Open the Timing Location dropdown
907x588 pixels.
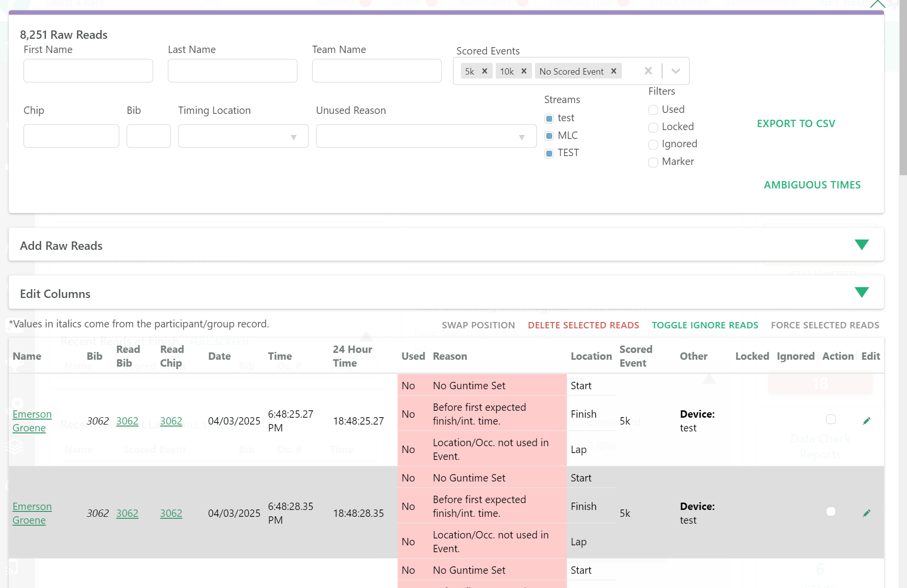pyautogui.click(x=243, y=136)
